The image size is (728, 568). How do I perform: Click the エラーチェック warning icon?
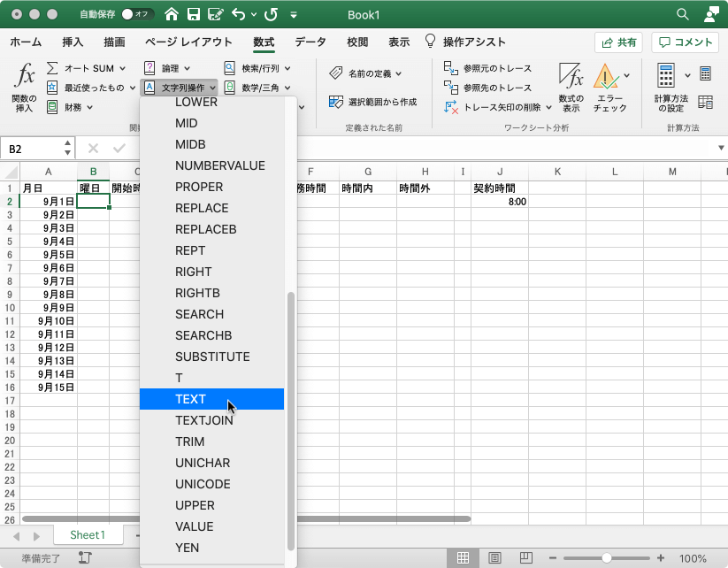pos(605,77)
